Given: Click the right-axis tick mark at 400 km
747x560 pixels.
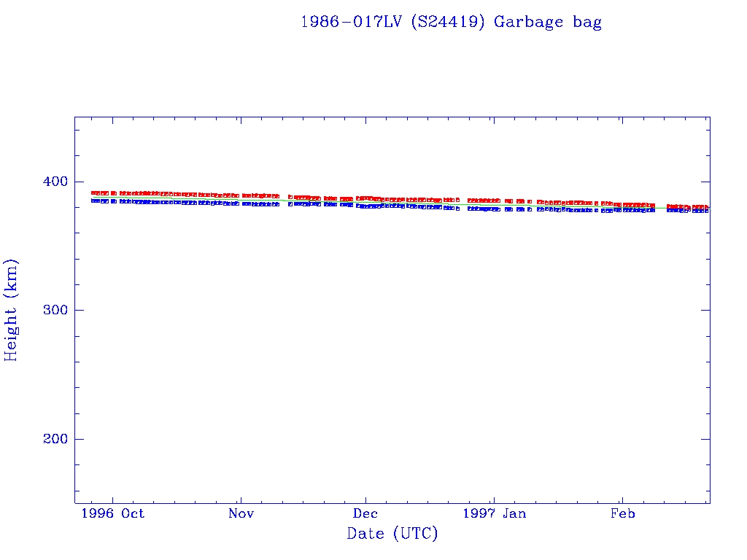Looking at the screenshot, I should tap(705, 182).
